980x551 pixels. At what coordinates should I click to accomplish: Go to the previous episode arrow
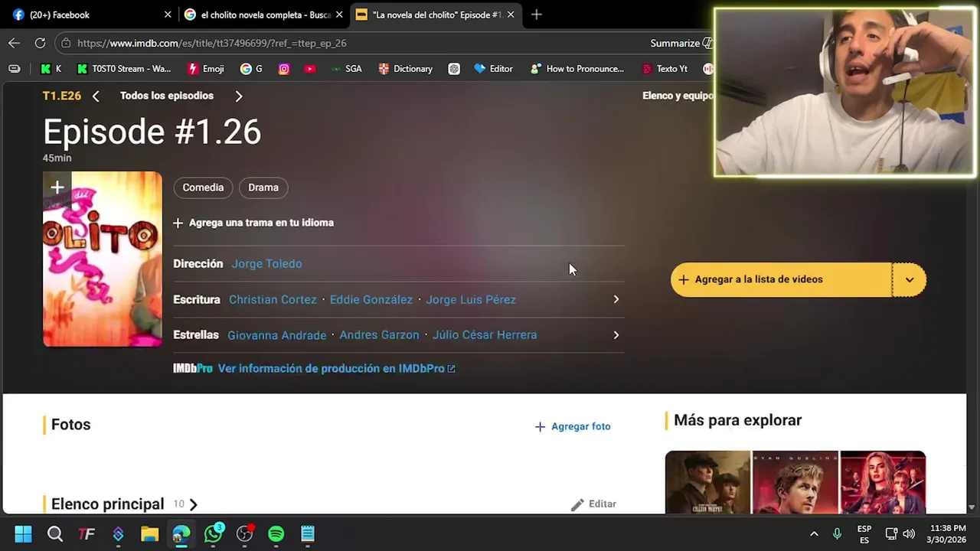(96, 96)
